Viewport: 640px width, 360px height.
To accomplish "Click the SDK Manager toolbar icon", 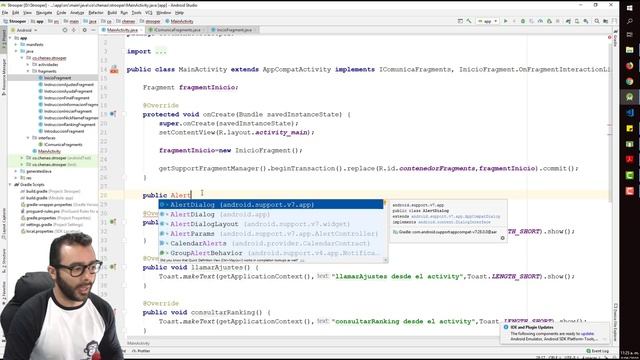I will point(586,21).
